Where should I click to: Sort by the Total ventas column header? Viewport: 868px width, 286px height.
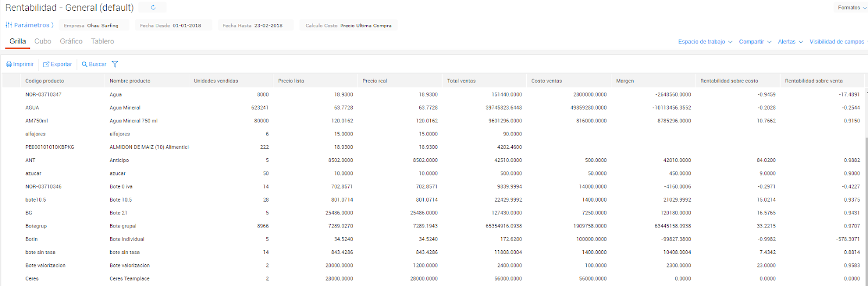(x=461, y=81)
